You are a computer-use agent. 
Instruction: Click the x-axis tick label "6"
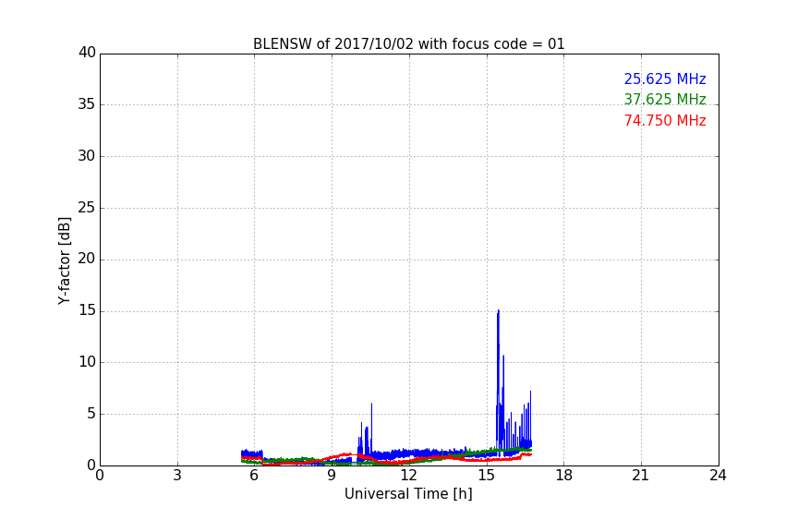click(254, 476)
